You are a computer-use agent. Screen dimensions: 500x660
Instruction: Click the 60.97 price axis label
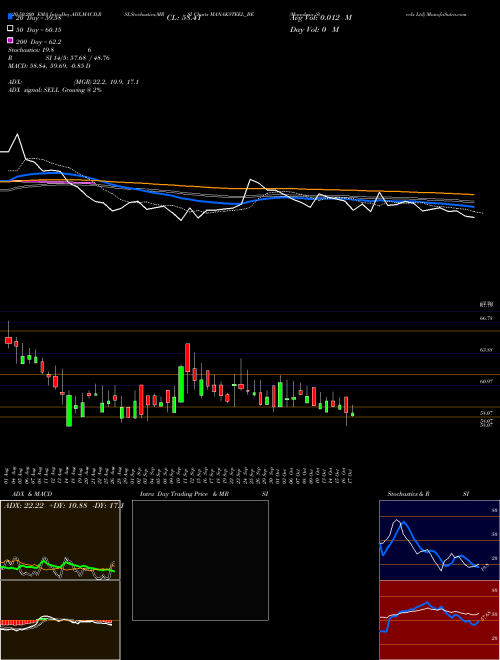[486, 381]
